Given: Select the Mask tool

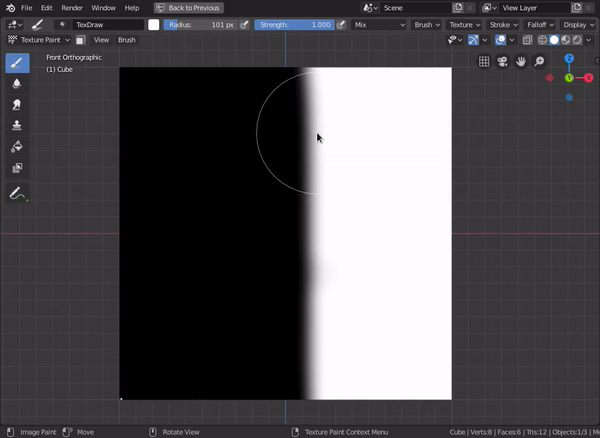Looking at the screenshot, I should (17, 168).
